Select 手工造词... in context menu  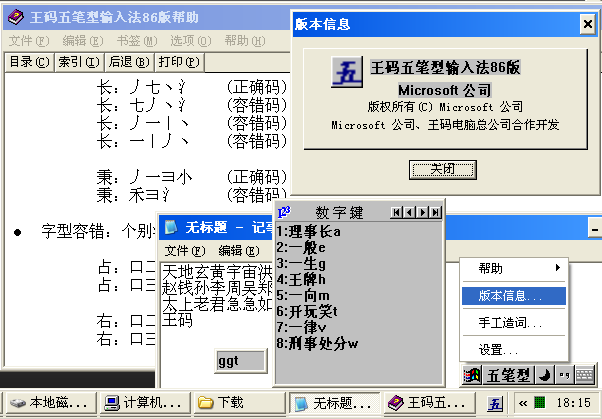click(x=514, y=323)
